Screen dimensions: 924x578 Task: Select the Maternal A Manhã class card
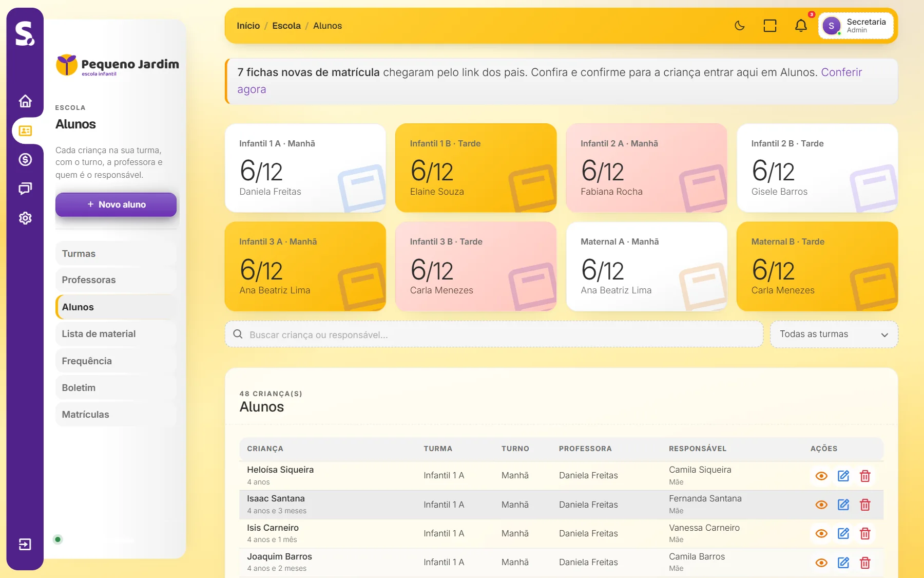click(647, 266)
